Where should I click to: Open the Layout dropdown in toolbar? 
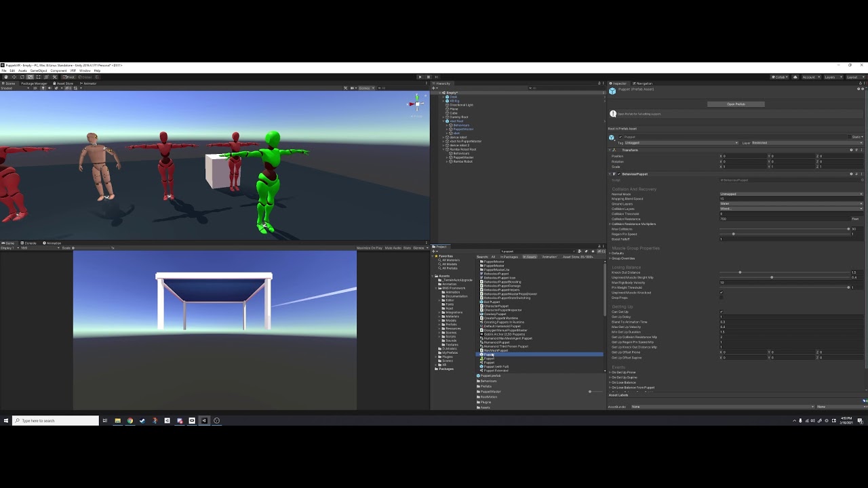(856, 77)
